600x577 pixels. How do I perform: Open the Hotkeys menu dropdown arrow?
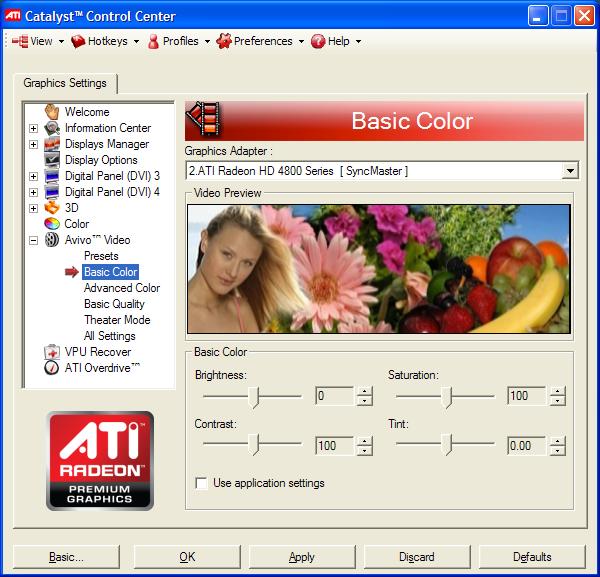pyautogui.click(x=136, y=41)
